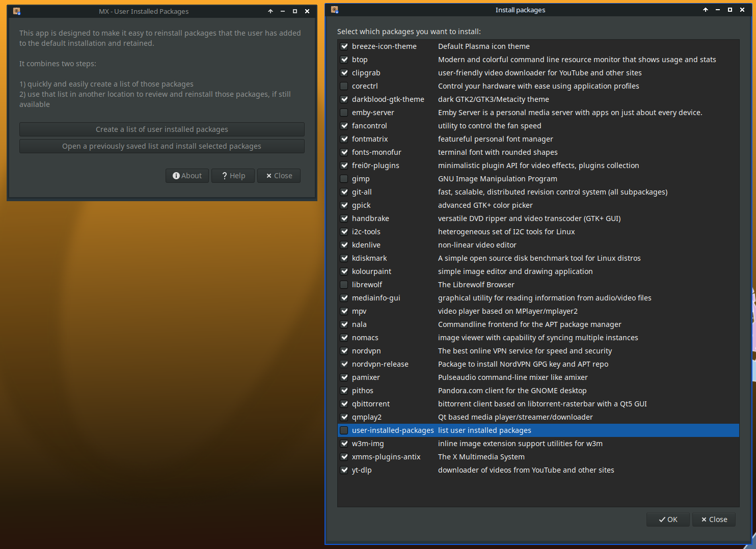Click the git-all package name
This screenshot has width=756, height=549.
pos(362,192)
